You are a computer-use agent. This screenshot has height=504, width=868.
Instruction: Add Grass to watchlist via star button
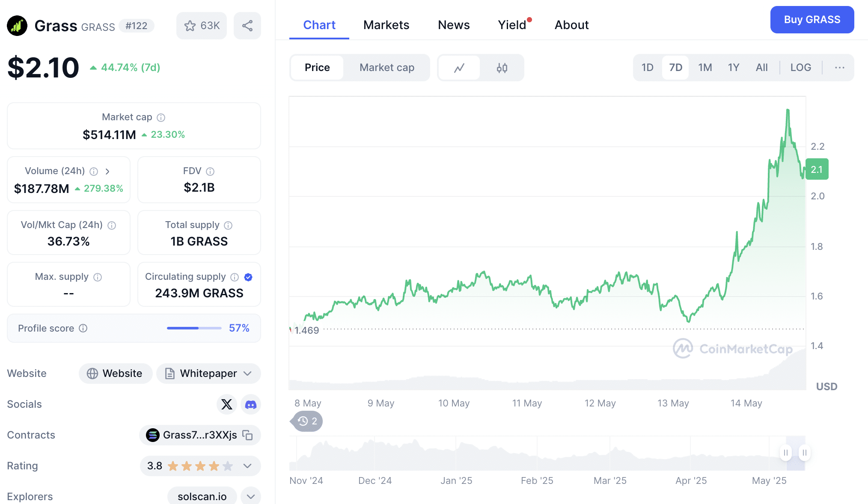(x=202, y=26)
